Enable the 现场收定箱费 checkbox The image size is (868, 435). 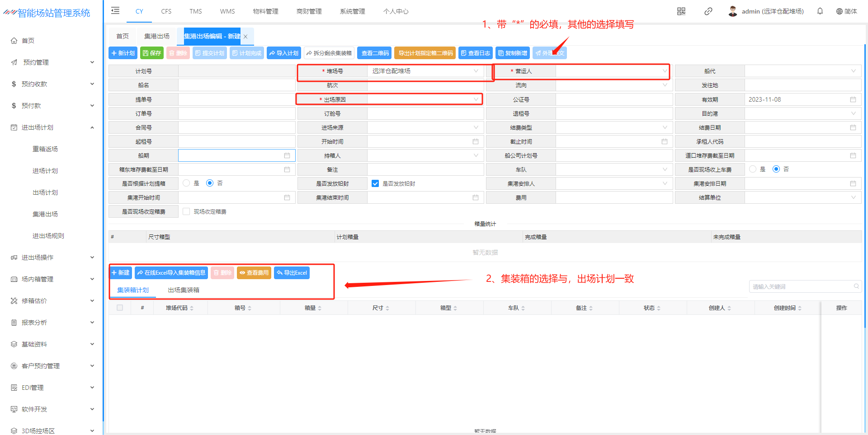186,211
